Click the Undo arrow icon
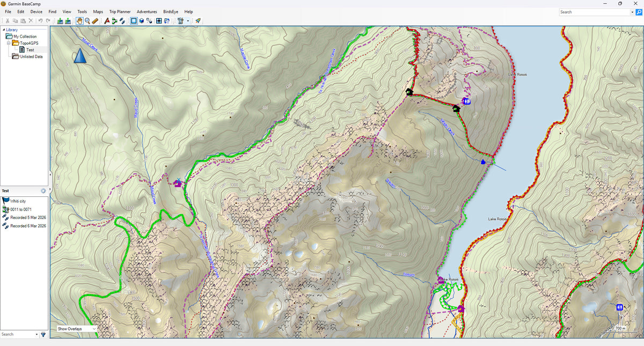This screenshot has height=346, width=644. click(40, 21)
